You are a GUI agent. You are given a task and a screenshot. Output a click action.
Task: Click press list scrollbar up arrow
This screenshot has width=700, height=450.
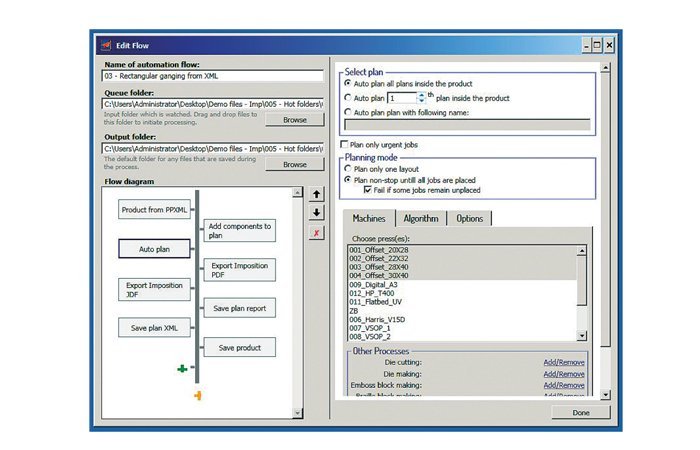(581, 250)
